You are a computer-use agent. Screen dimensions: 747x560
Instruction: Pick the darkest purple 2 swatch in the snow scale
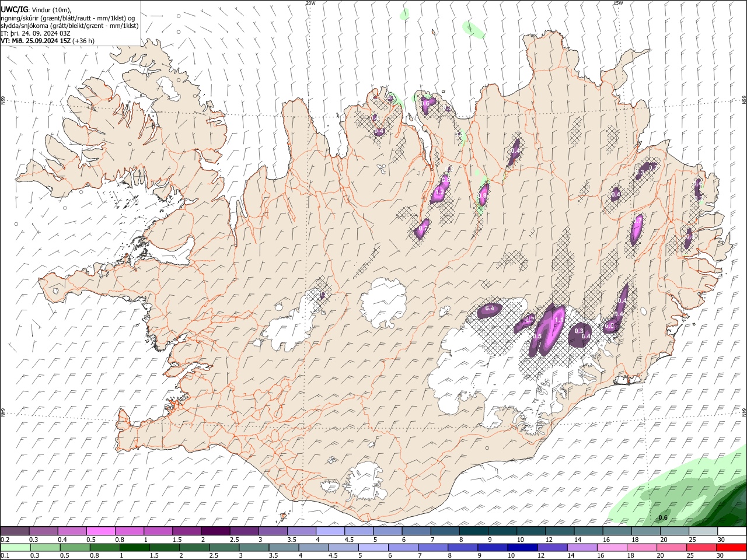215,531
